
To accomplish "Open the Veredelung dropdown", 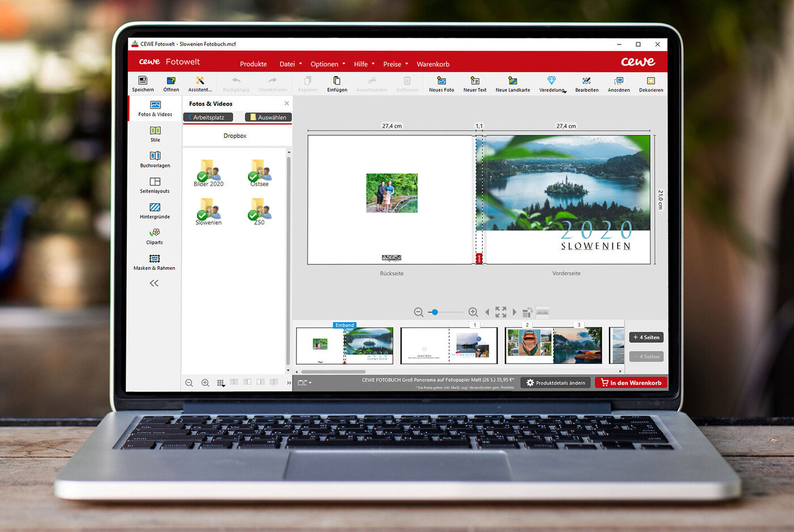I will point(552,84).
